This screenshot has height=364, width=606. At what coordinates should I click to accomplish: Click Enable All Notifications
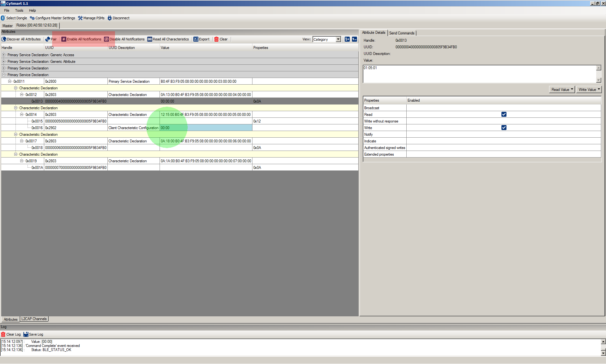[81, 39]
